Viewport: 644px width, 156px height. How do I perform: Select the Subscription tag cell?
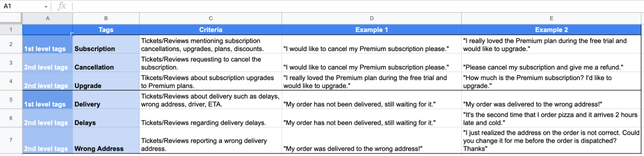point(106,45)
